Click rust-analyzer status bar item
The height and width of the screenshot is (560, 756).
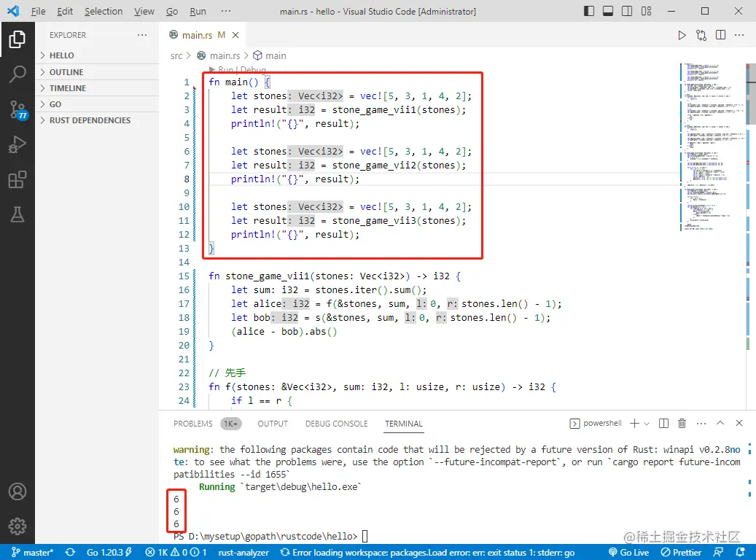(x=243, y=552)
